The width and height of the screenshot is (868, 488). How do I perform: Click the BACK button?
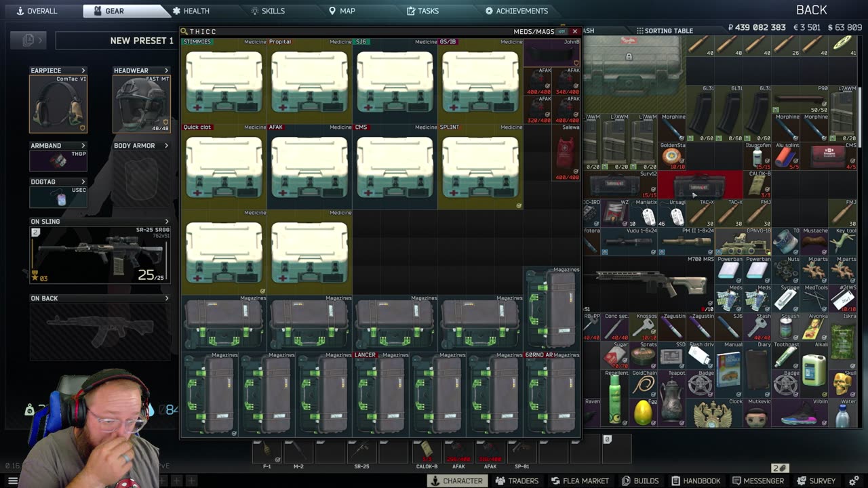811,10
